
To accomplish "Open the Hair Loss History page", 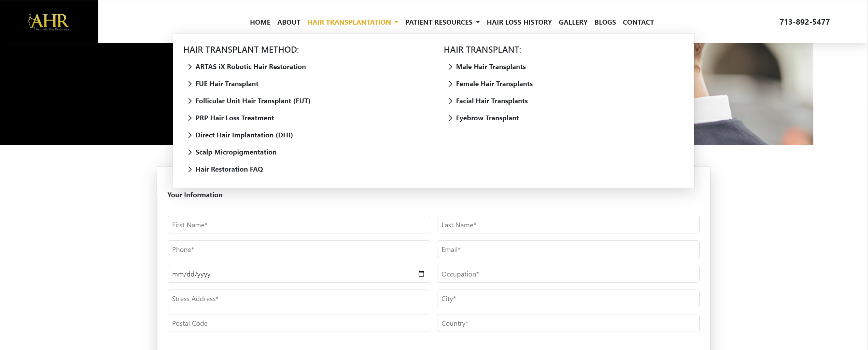I will tap(519, 22).
